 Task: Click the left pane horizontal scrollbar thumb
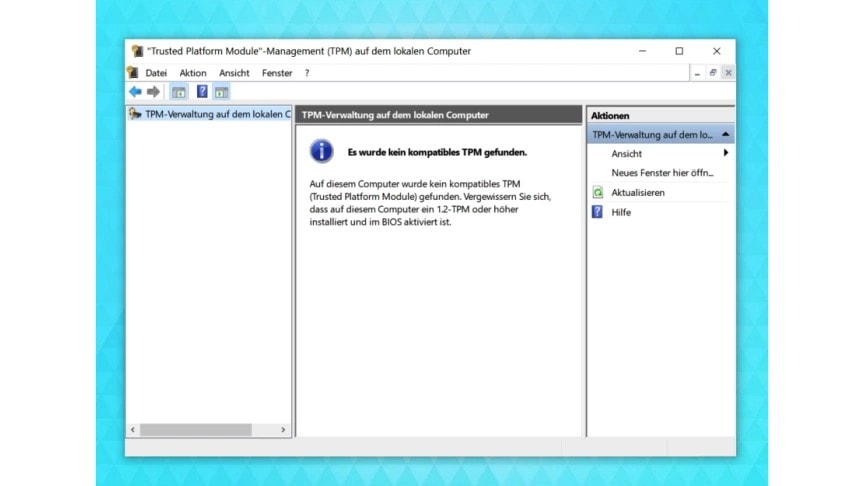[x=195, y=429]
